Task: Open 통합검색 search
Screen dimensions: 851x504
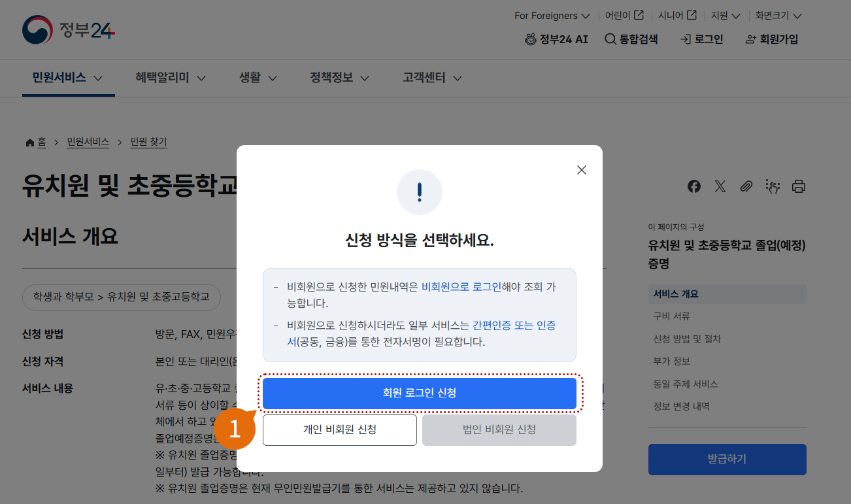Action: pyautogui.click(x=631, y=39)
